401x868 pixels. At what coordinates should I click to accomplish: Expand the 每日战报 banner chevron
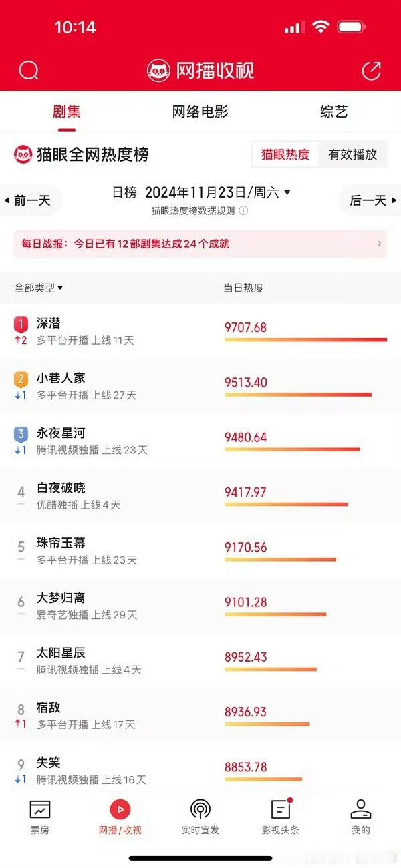click(380, 244)
